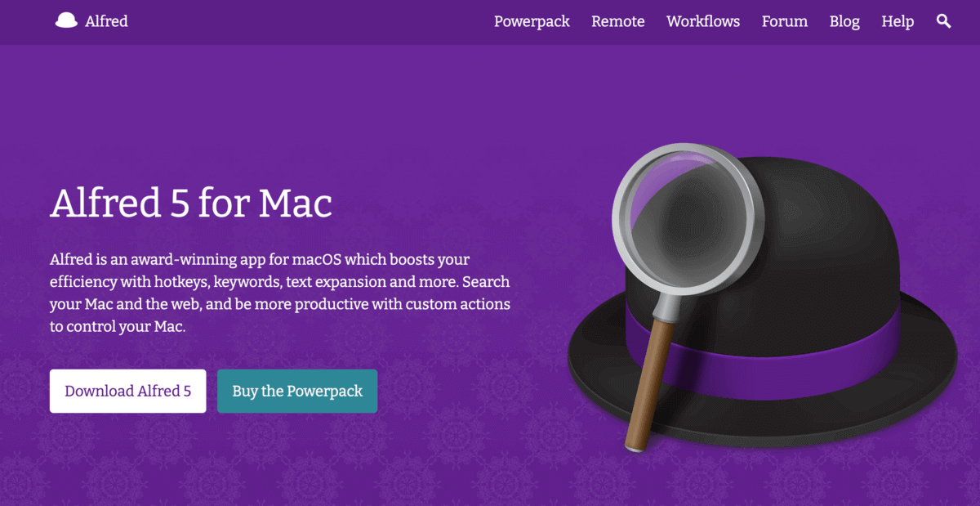Navigate to Workflows
This screenshot has height=506, width=980.
coord(703,21)
